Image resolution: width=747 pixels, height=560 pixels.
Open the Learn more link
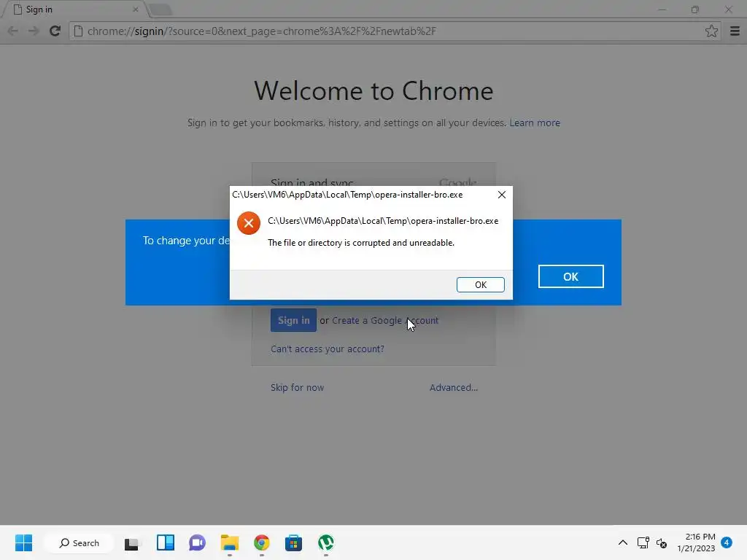pyautogui.click(x=535, y=122)
